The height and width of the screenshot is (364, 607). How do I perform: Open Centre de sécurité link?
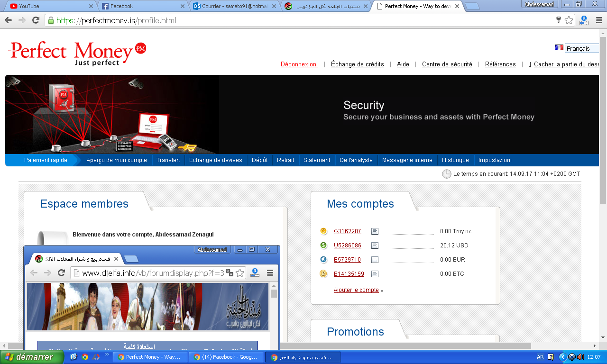click(x=447, y=64)
